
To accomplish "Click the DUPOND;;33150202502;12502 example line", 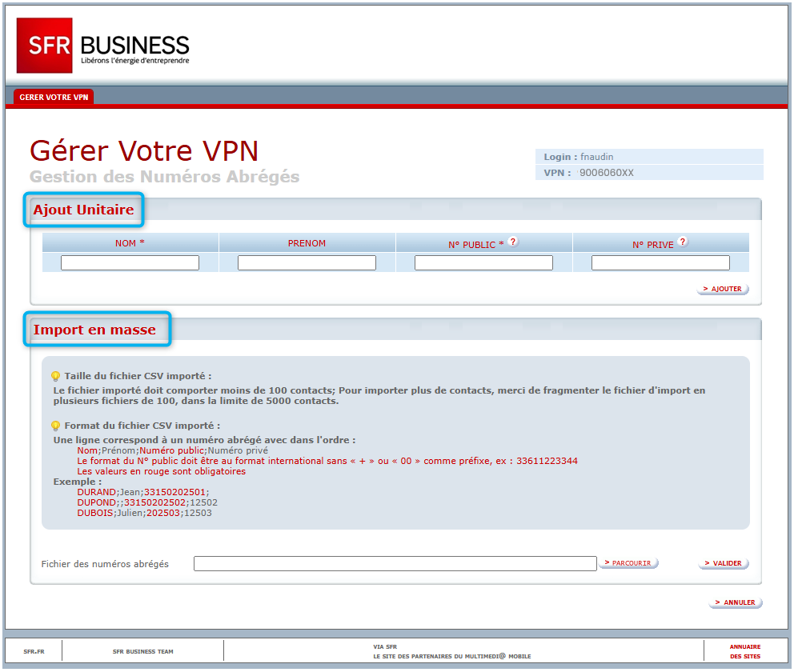I will tap(147, 503).
